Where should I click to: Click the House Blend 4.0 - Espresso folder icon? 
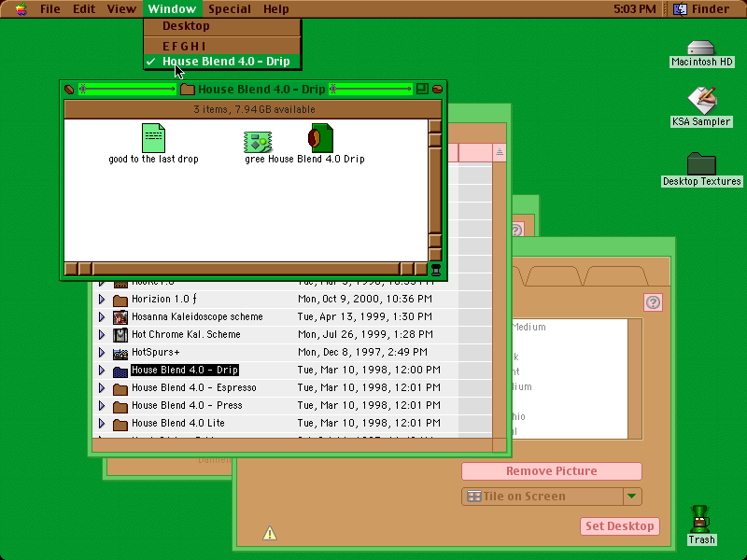[120, 388]
